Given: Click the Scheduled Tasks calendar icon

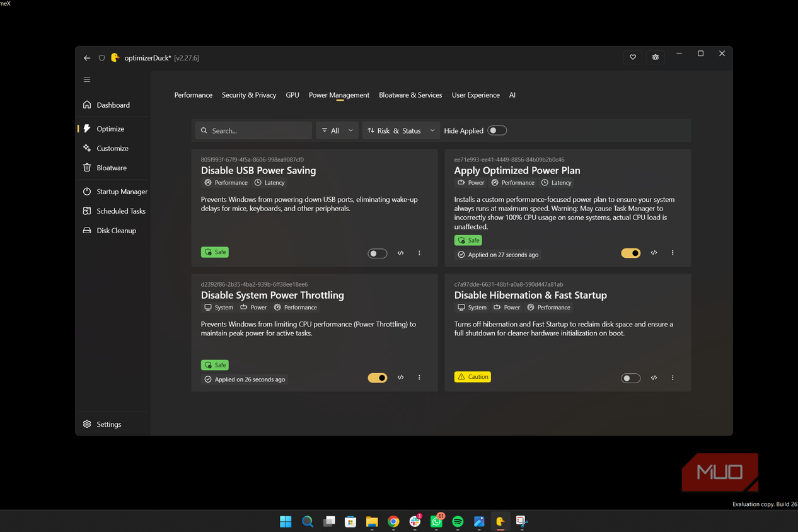Looking at the screenshot, I should [x=87, y=211].
